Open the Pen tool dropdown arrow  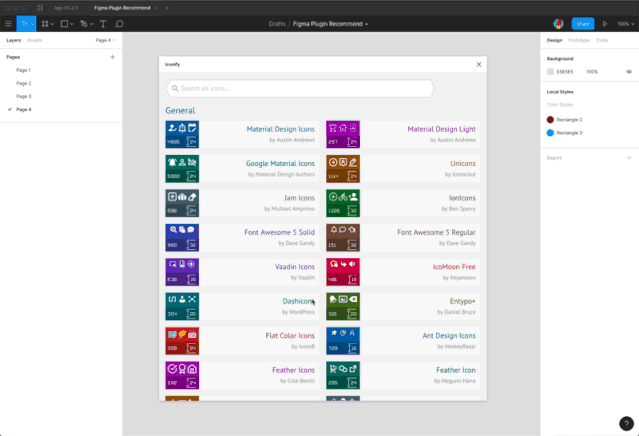[x=91, y=24]
